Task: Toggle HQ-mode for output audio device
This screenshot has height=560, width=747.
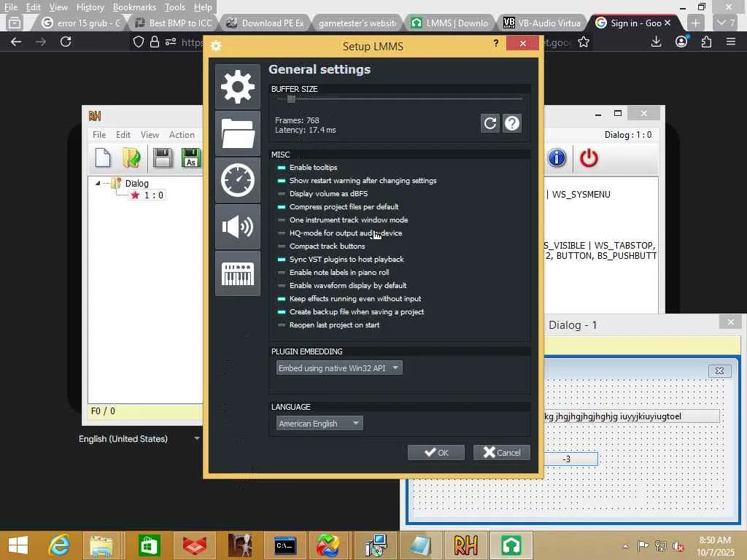Action: 340,233
